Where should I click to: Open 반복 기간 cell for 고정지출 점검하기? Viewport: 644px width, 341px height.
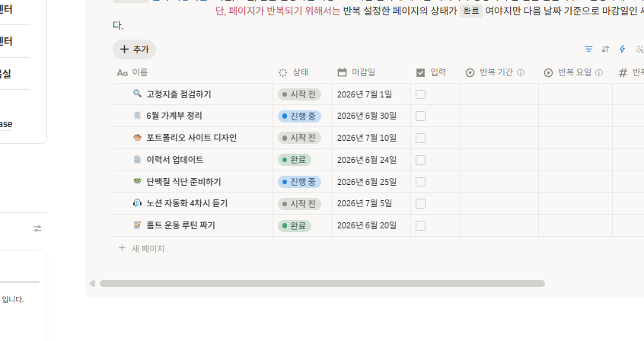tap(499, 94)
